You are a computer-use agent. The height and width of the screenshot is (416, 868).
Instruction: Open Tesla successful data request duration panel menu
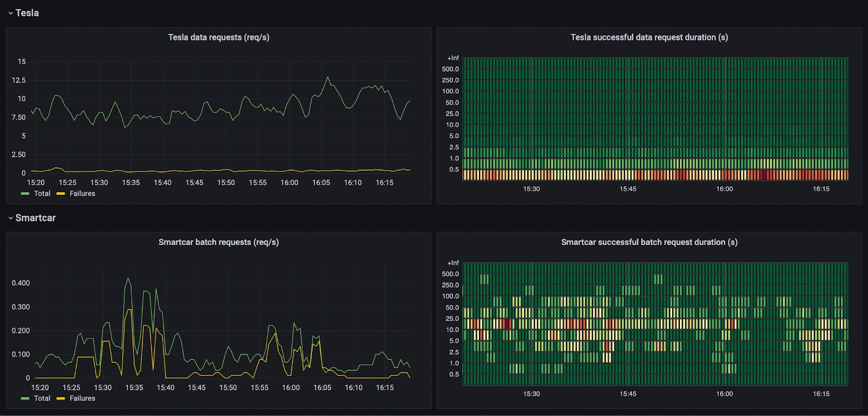point(649,37)
